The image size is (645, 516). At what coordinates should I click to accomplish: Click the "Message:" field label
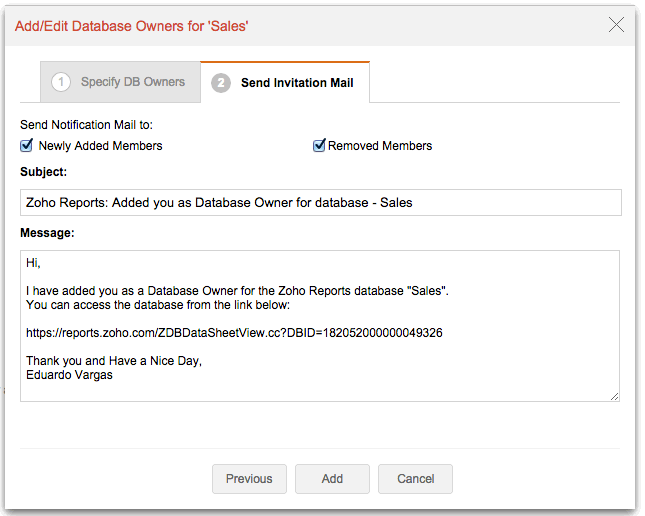pos(47,233)
